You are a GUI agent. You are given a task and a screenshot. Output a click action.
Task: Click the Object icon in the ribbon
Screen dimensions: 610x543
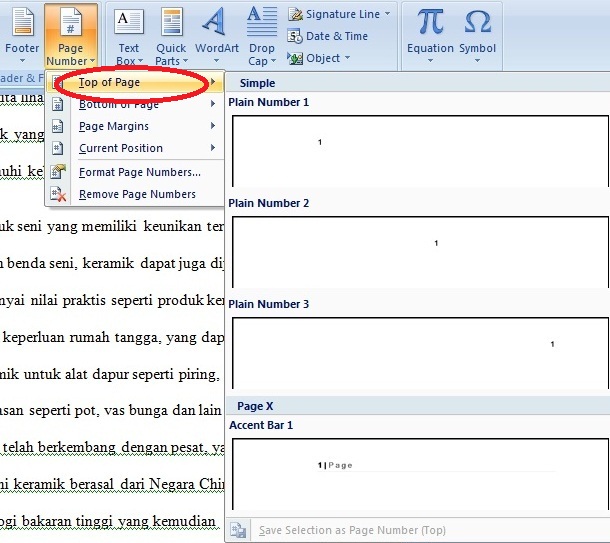click(x=295, y=58)
